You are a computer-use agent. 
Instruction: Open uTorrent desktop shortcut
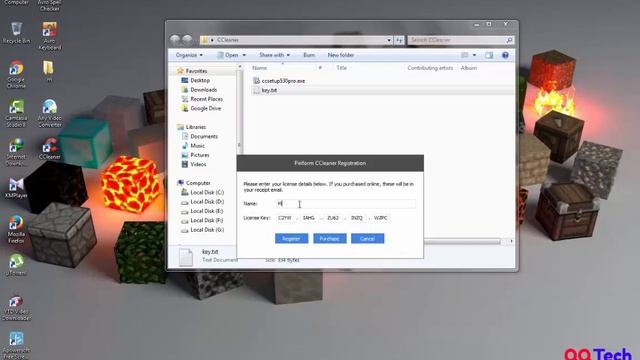[x=16, y=264]
